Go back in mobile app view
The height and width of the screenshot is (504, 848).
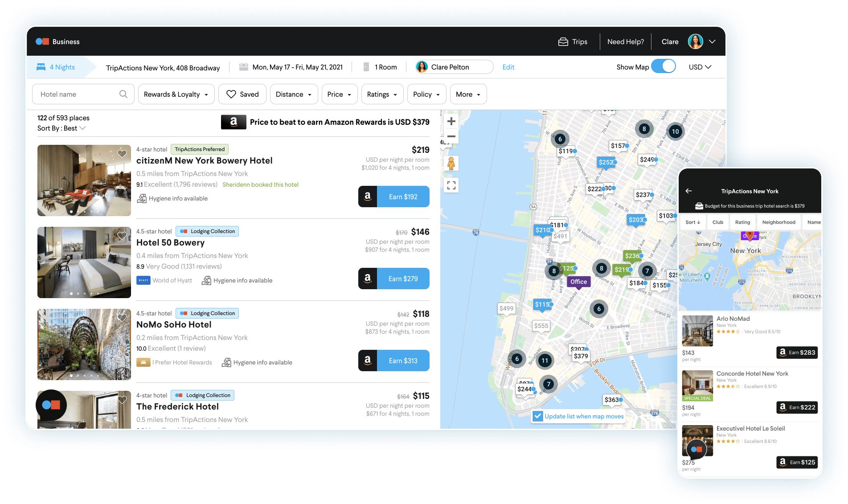(x=688, y=191)
